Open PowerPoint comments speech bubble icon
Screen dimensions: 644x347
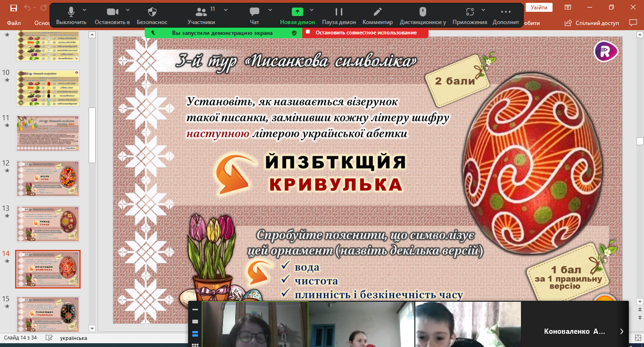633,23
